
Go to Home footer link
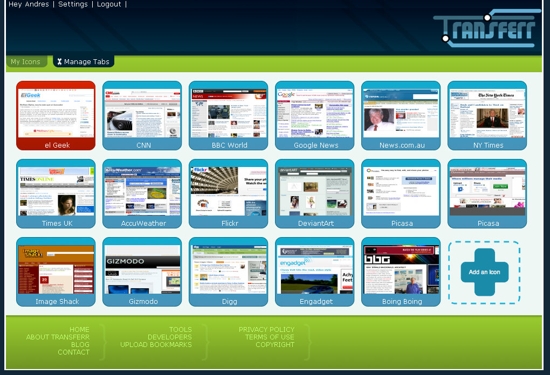click(79, 329)
